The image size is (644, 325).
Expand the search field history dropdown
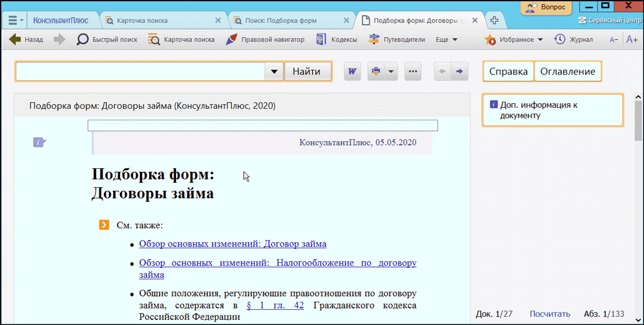[274, 72]
